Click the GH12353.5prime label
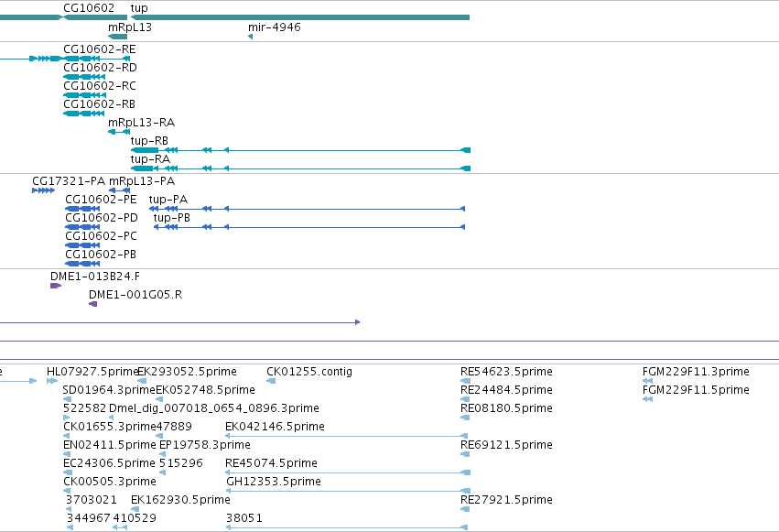This screenshot has width=779, height=532. click(x=274, y=482)
